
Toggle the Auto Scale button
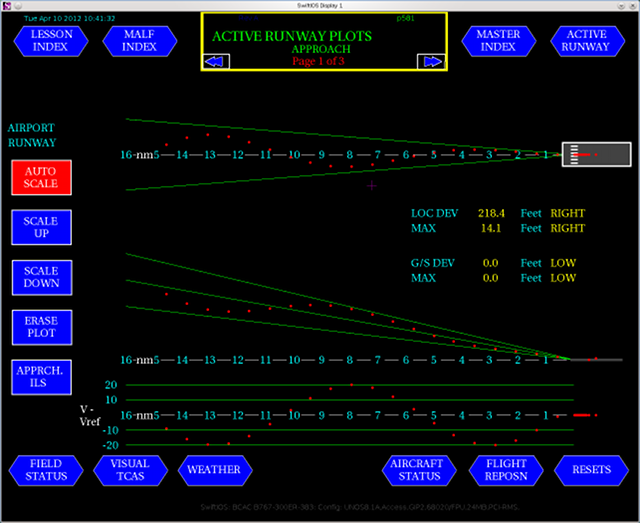point(41,178)
